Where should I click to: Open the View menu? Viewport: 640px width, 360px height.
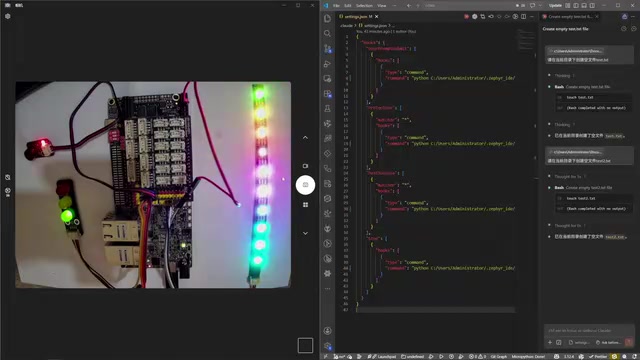click(382, 6)
